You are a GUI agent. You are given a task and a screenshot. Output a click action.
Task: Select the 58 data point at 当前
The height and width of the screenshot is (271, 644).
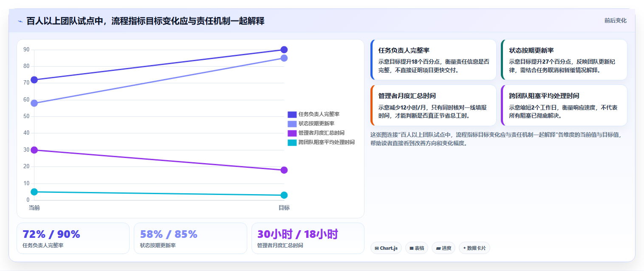(x=34, y=103)
